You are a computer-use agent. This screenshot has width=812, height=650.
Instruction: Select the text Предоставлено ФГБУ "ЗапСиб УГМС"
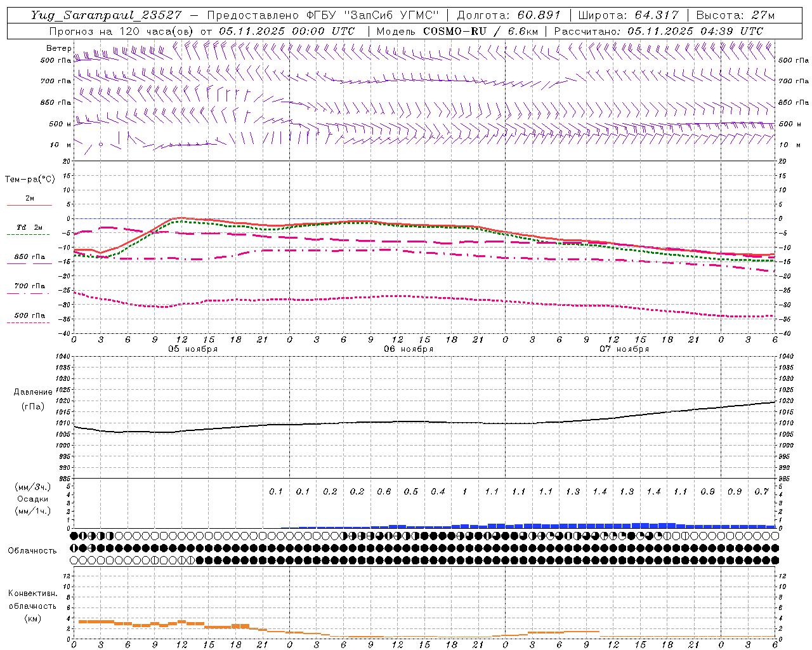324,15
